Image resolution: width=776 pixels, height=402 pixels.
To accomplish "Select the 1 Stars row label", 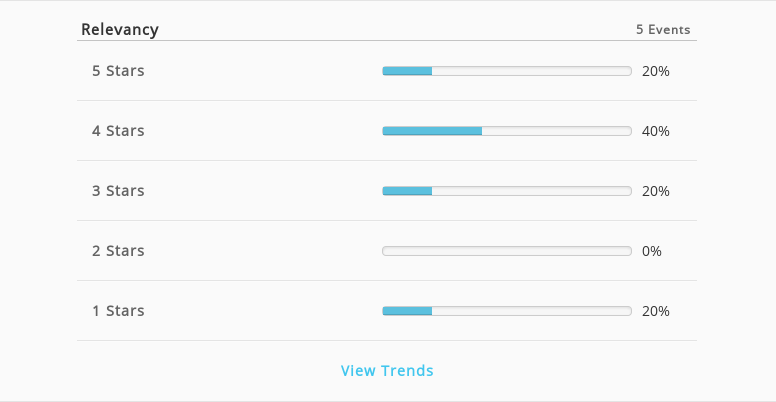I will (x=118, y=311).
